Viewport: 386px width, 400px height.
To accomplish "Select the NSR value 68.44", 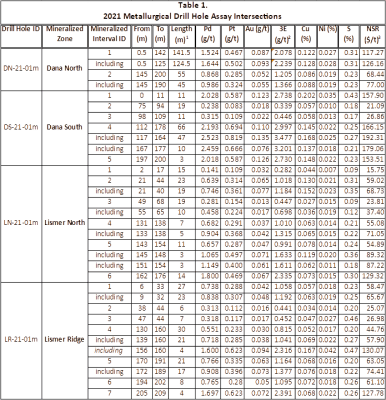I will pos(375,74).
